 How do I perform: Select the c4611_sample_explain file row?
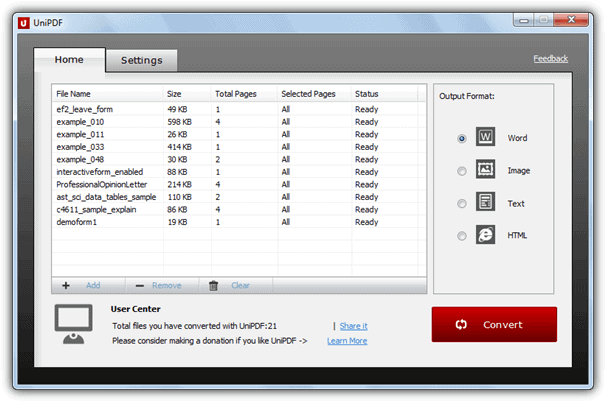[238, 210]
